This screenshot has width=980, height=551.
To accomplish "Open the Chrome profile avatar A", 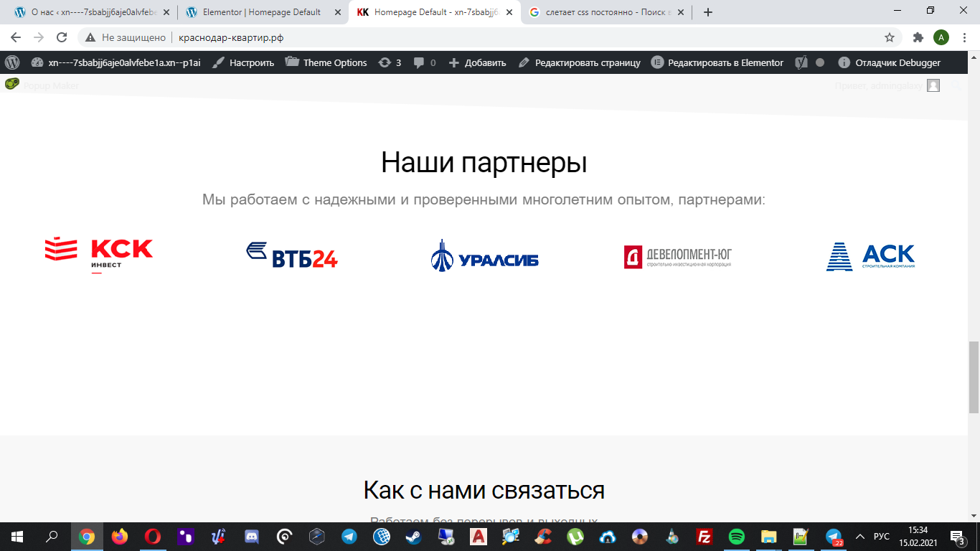I will click(x=941, y=37).
